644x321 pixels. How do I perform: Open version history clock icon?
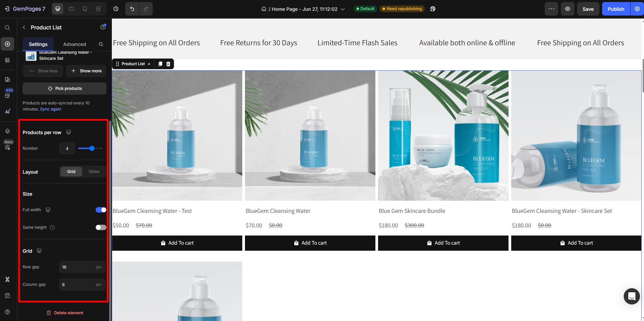click(x=116, y=9)
